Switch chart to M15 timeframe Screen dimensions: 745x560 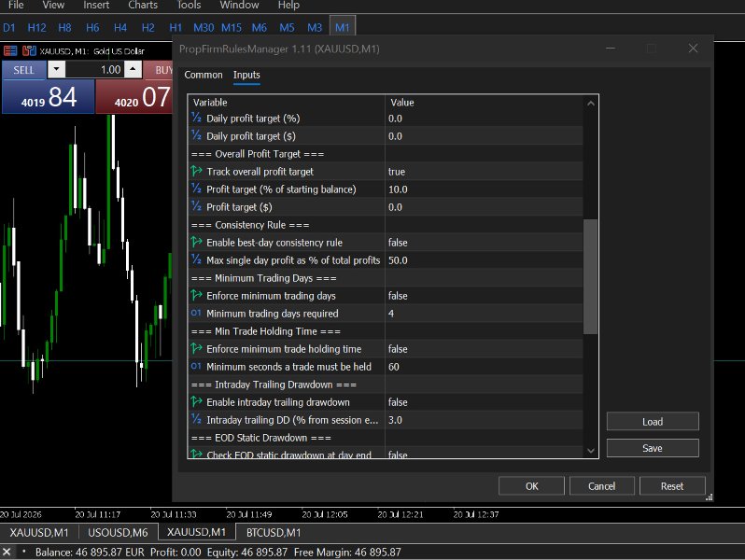(232, 28)
